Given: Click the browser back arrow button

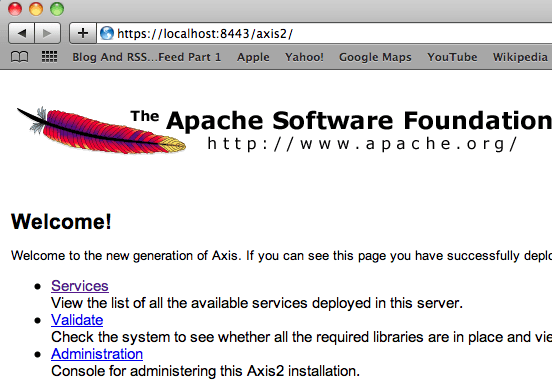Looking at the screenshot, I should coord(21,33).
